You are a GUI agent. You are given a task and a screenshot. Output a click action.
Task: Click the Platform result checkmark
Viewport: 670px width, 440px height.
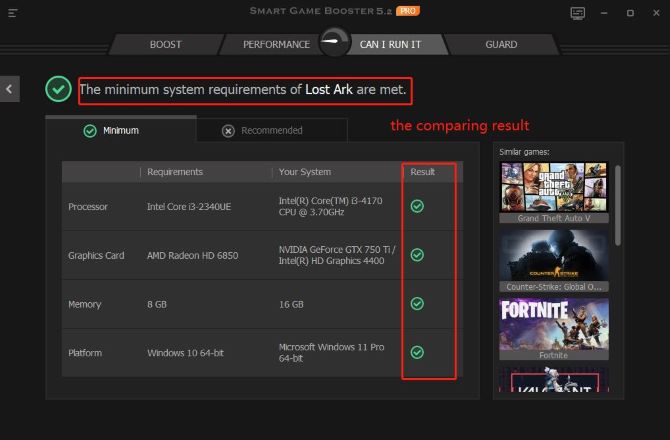(417, 352)
